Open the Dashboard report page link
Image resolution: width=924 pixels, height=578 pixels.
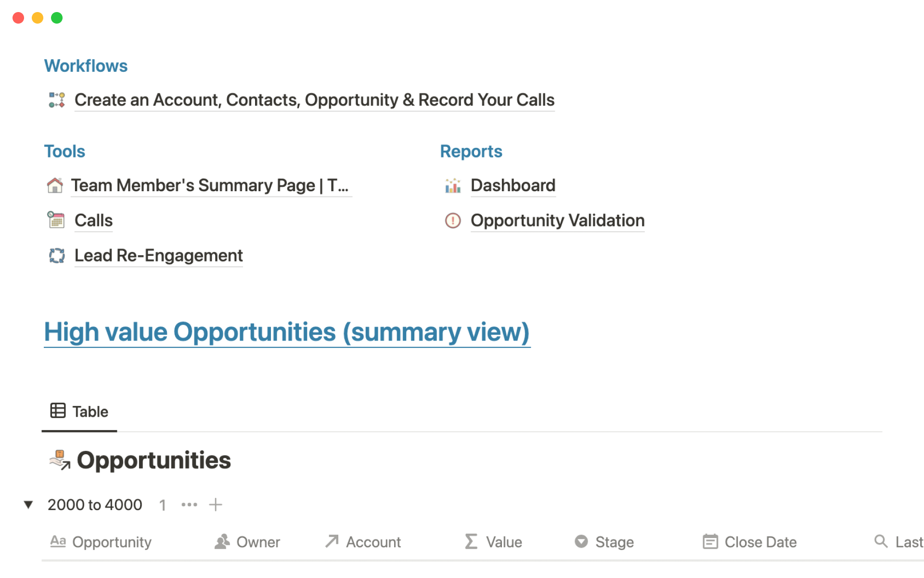point(513,185)
